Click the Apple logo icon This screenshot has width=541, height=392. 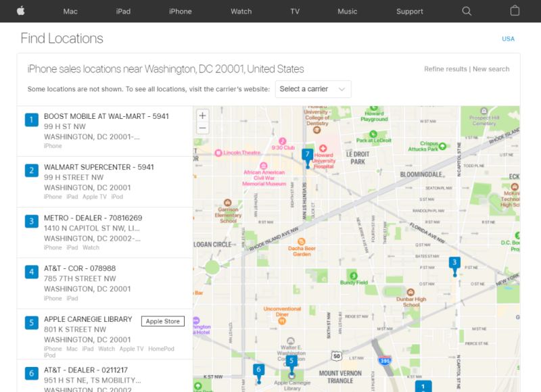[21, 11]
